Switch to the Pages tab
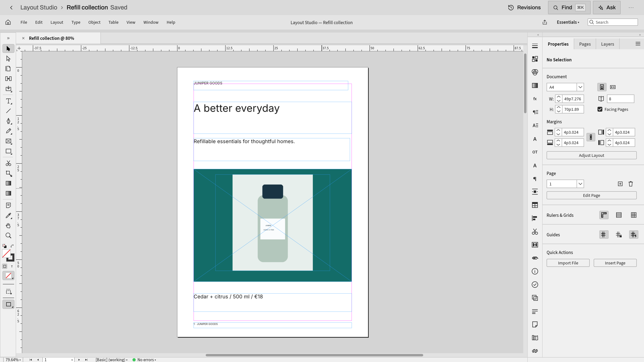 point(585,44)
